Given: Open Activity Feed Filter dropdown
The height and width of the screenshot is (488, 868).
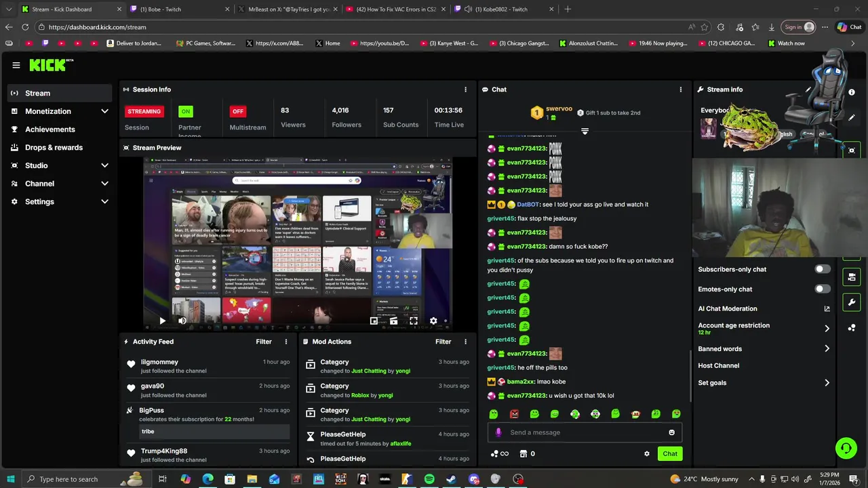Looking at the screenshot, I should [x=264, y=342].
